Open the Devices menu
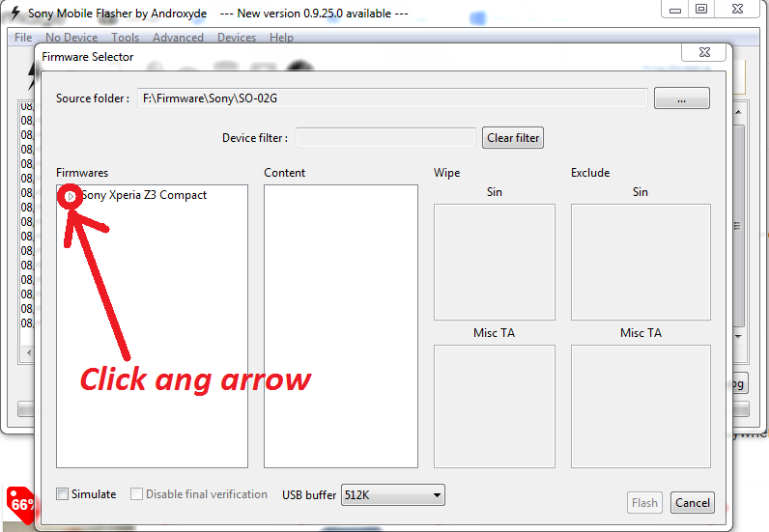Image resolution: width=769 pixels, height=532 pixels. pos(237,38)
